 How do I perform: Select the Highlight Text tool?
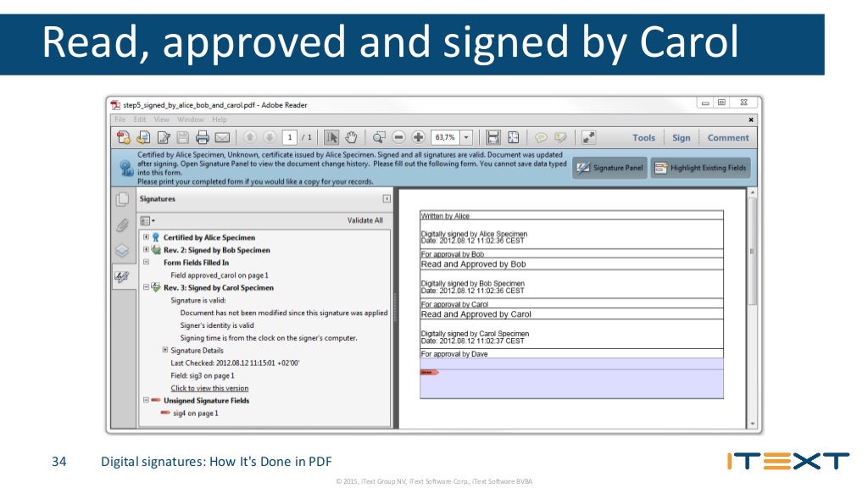coord(560,137)
